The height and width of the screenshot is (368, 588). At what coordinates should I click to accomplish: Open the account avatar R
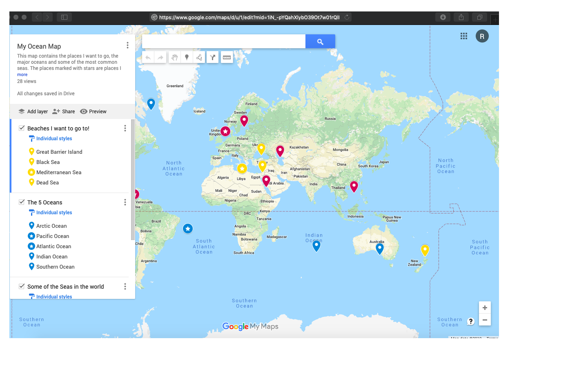click(x=482, y=36)
